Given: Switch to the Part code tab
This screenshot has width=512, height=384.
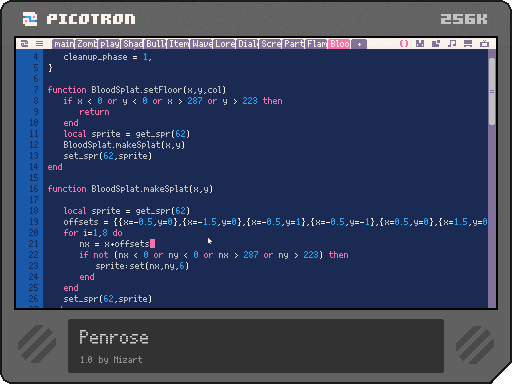Looking at the screenshot, I should 294,44.
